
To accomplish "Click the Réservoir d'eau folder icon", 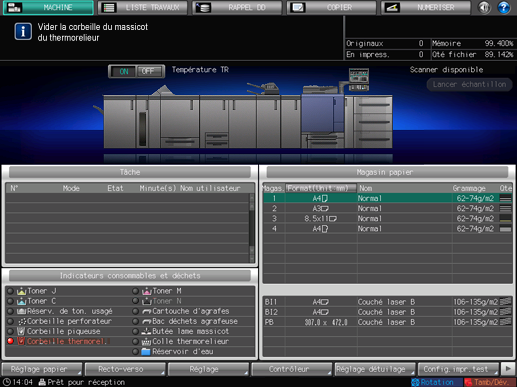I will pyautogui.click(x=146, y=351).
